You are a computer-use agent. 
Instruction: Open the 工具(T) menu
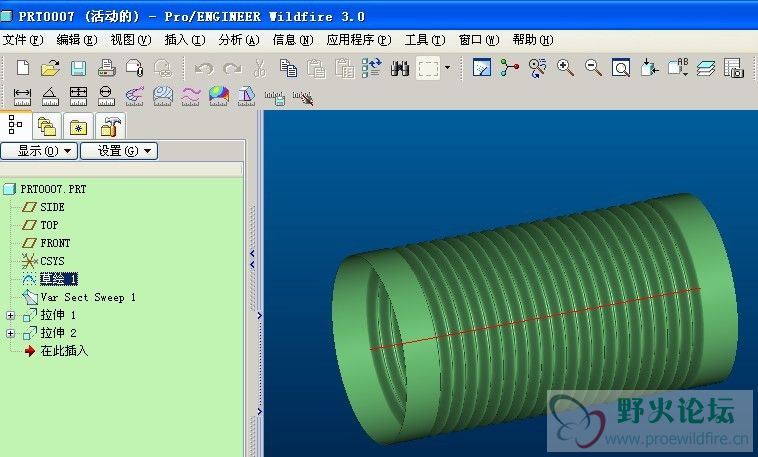pos(425,40)
